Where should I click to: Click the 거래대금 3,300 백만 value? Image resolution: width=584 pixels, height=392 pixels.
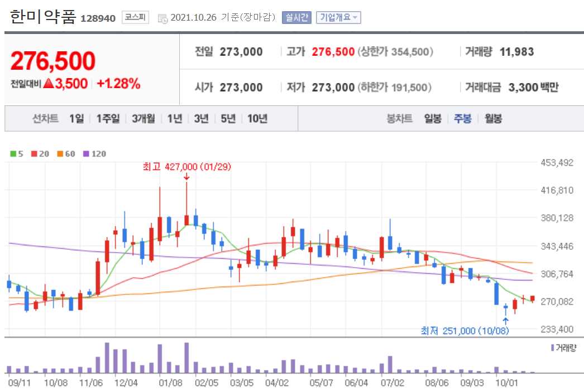point(533,88)
